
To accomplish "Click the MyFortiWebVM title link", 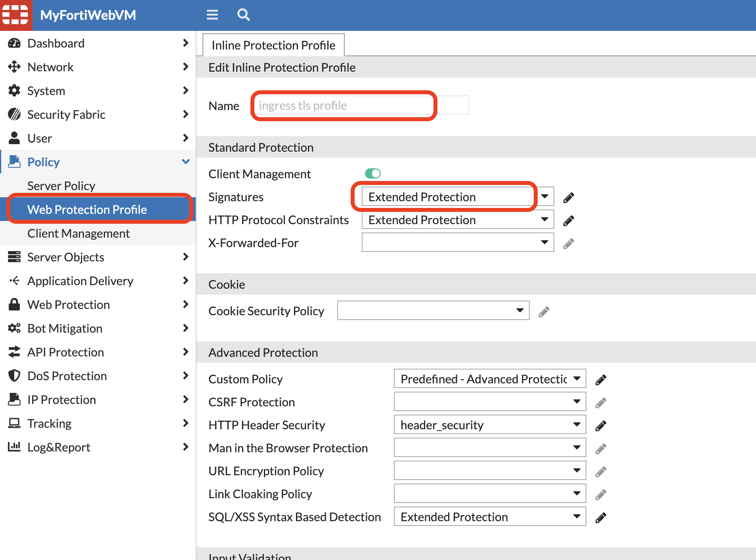I will 88,15.
